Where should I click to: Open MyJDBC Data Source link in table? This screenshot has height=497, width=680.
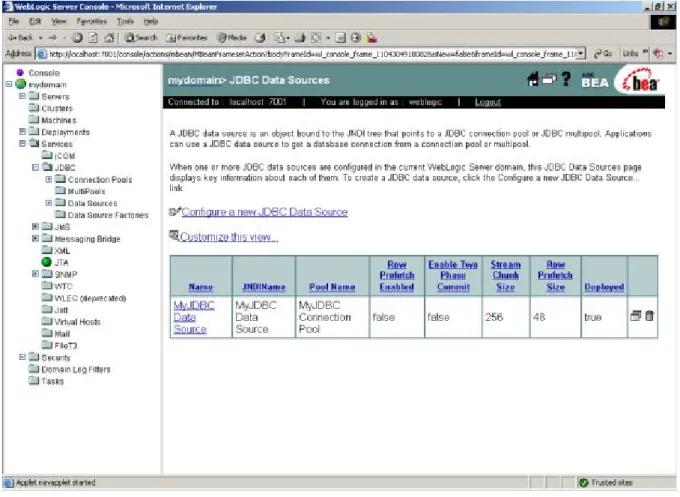coord(193,317)
